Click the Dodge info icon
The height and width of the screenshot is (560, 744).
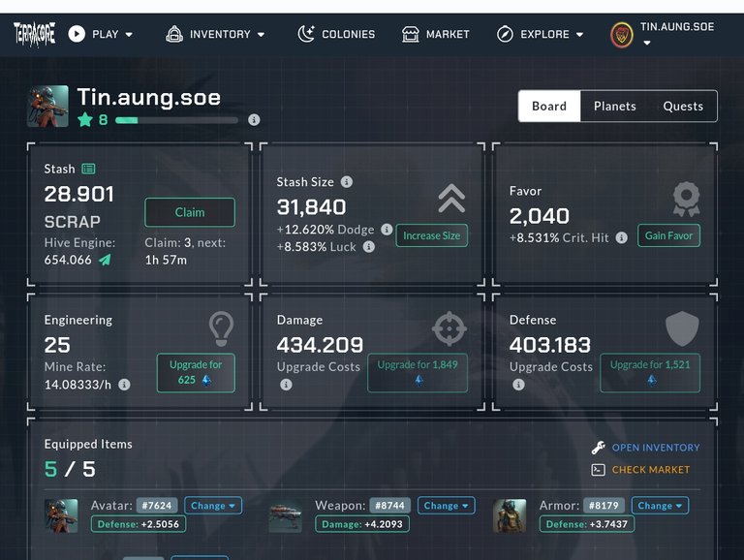387,230
